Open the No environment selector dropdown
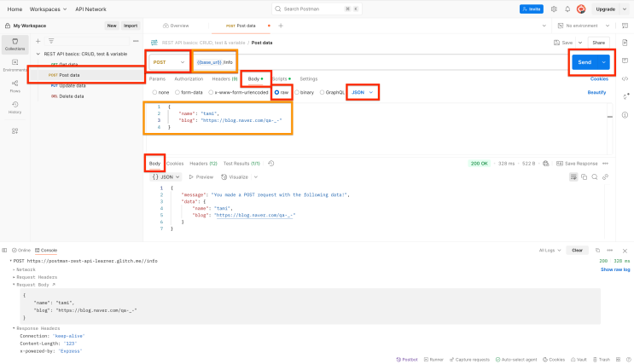The image size is (634, 364). (584, 26)
